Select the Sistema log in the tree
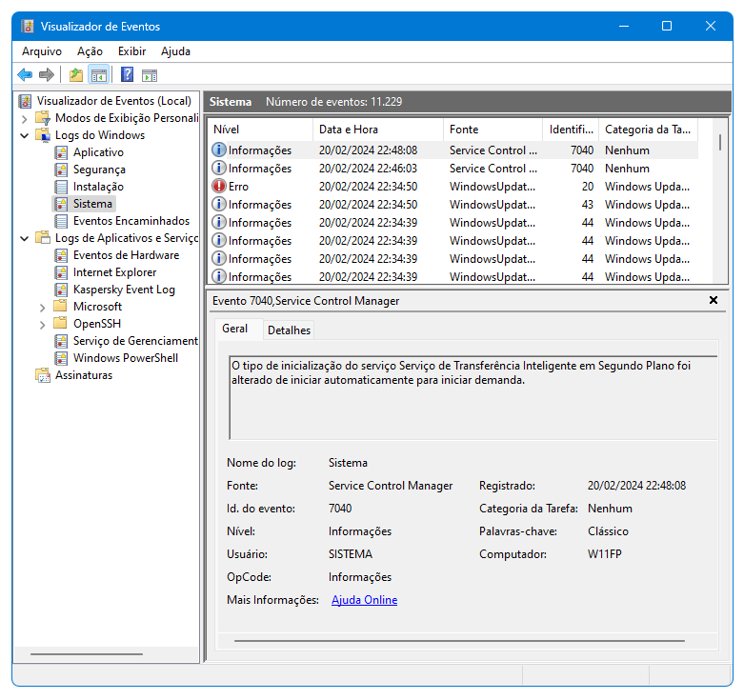 (x=92, y=204)
